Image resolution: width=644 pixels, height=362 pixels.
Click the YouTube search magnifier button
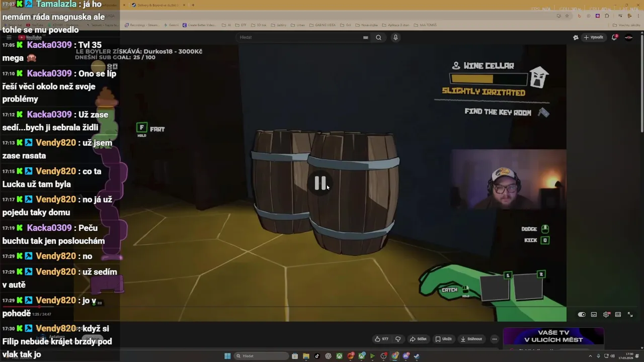click(378, 37)
